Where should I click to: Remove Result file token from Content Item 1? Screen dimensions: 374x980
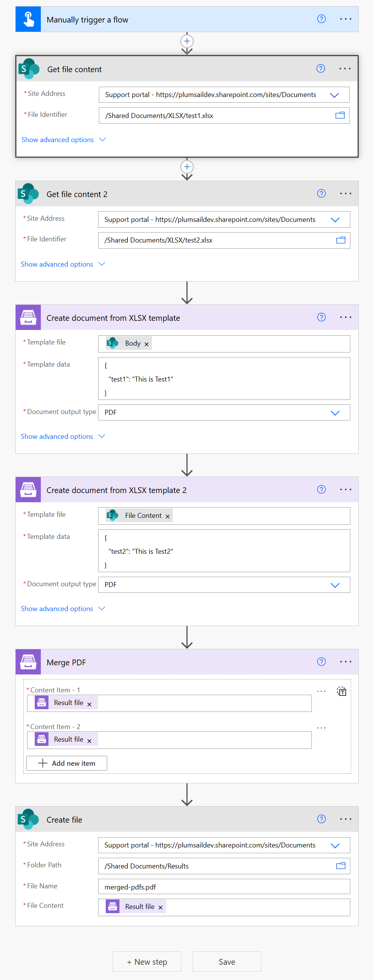click(x=89, y=704)
